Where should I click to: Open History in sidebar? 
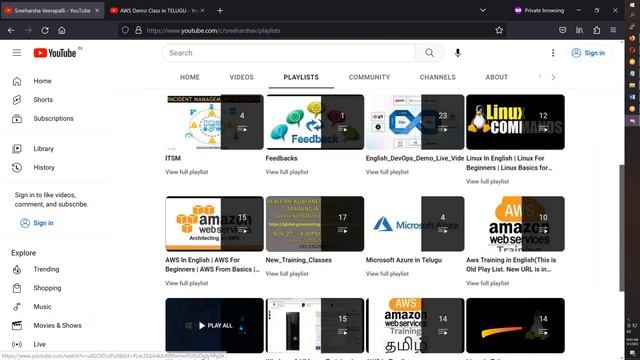coord(44,167)
